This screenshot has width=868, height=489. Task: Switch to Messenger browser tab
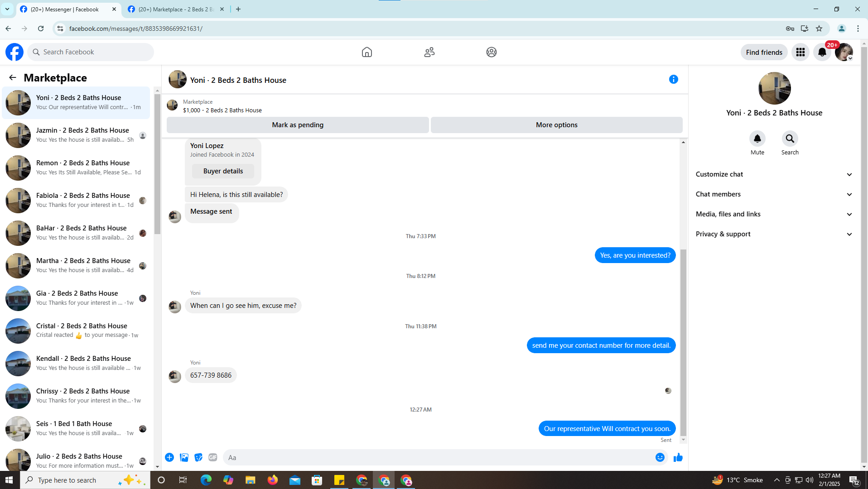pyautogui.click(x=68, y=10)
